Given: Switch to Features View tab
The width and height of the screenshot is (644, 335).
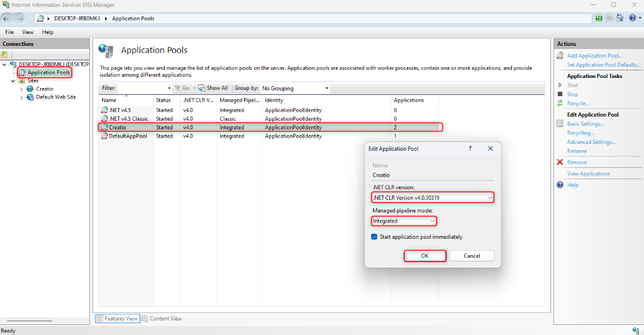Looking at the screenshot, I should pos(118,319).
